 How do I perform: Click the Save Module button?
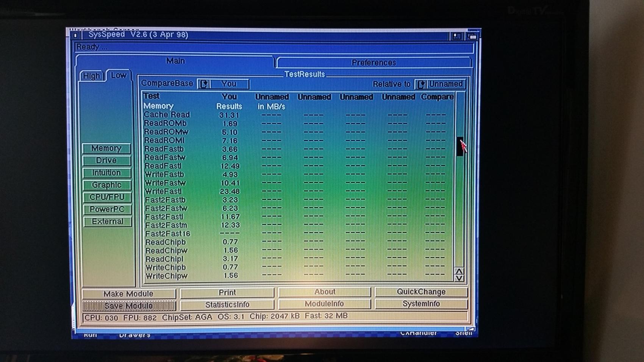tap(128, 306)
